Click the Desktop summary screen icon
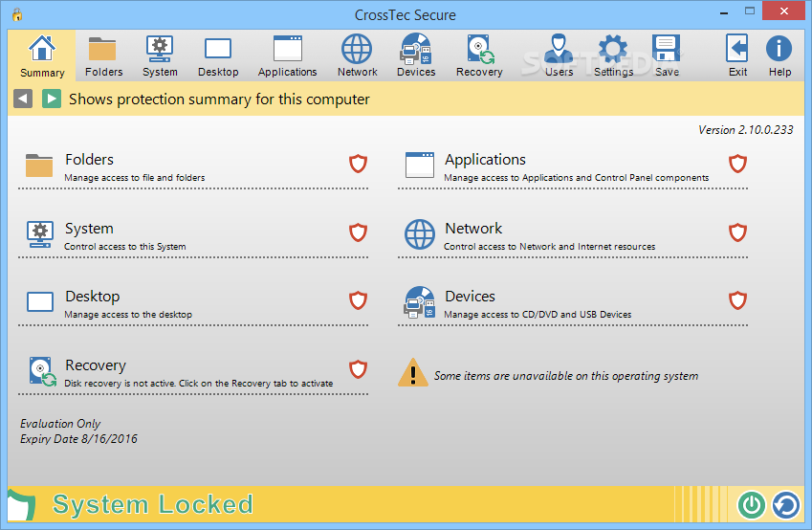This screenshot has height=530, width=812. (40, 302)
